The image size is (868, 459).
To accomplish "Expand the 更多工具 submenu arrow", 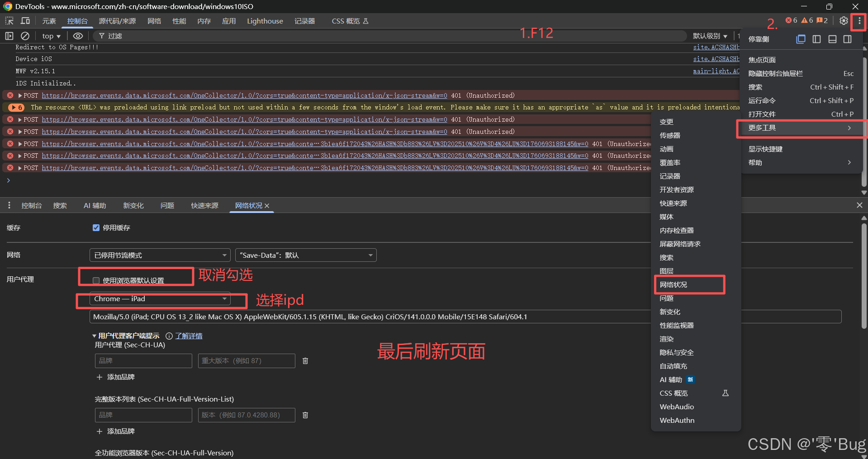I will coord(849,128).
